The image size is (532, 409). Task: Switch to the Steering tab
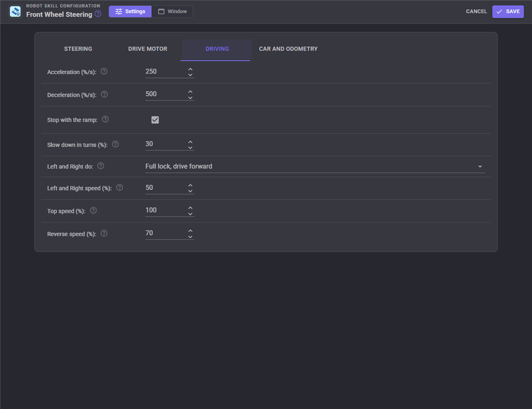tap(78, 49)
